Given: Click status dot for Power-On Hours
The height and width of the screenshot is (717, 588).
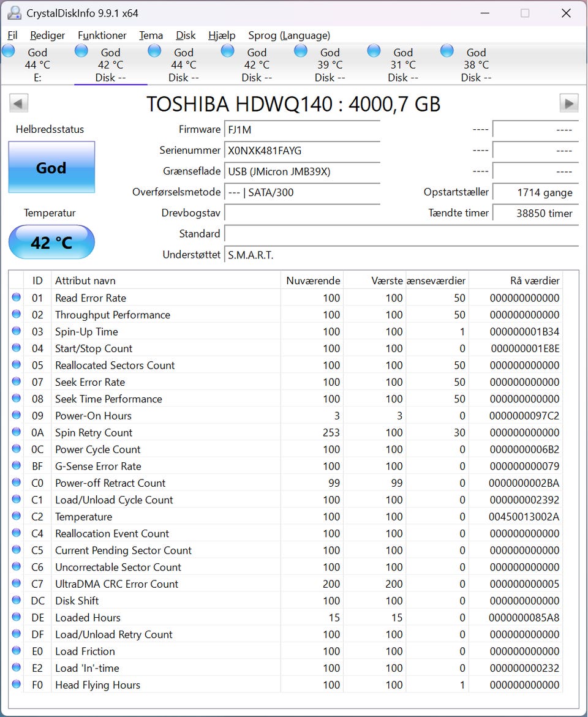Looking at the screenshot, I should pyautogui.click(x=17, y=415).
